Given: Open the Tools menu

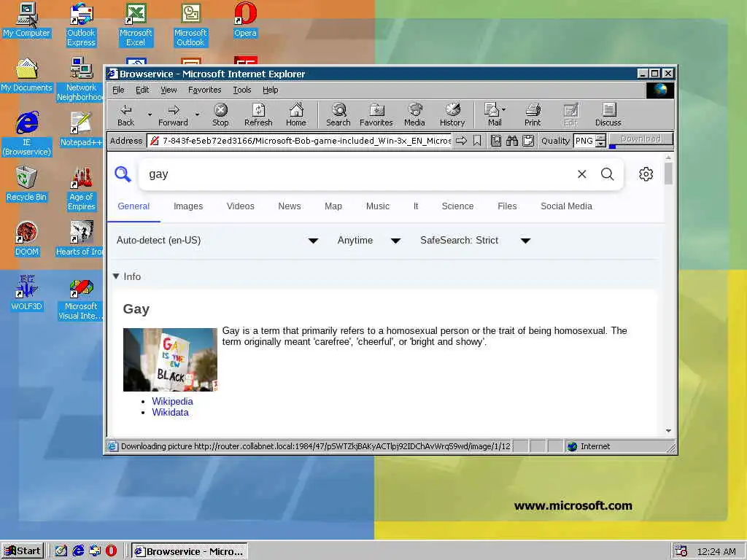Looking at the screenshot, I should pyautogui.click(x=242, y=90).
